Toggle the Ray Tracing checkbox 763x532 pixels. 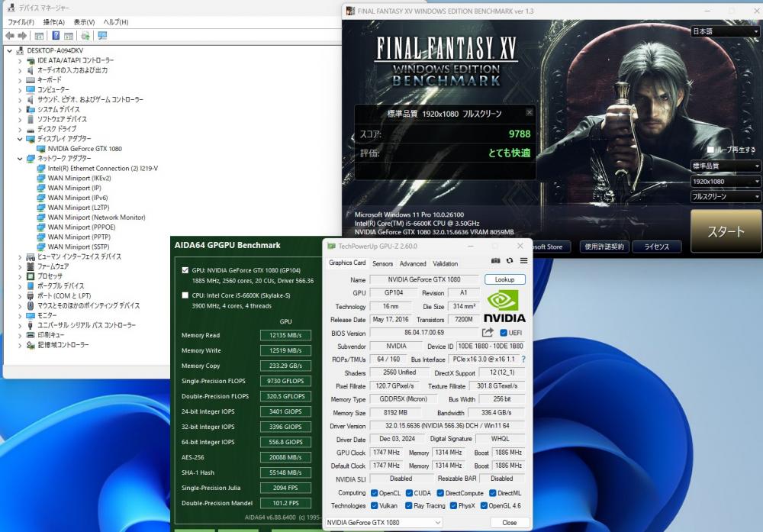point(409,506)
